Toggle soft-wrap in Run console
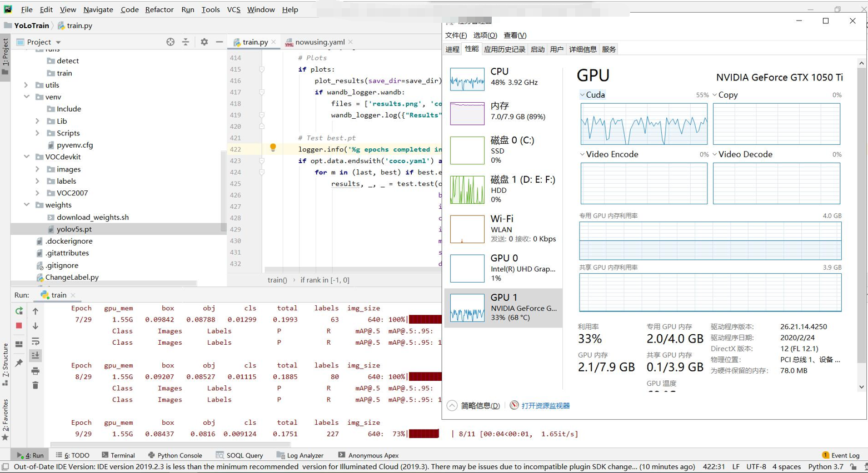The height and width of the screenshot is (473, 868). [36, 341]
